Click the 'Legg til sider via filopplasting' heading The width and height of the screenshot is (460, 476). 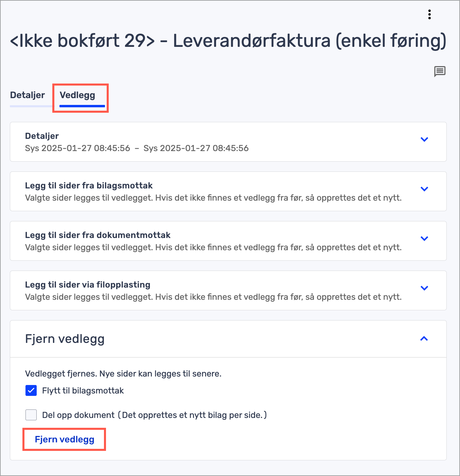click(x=88, y=285)
